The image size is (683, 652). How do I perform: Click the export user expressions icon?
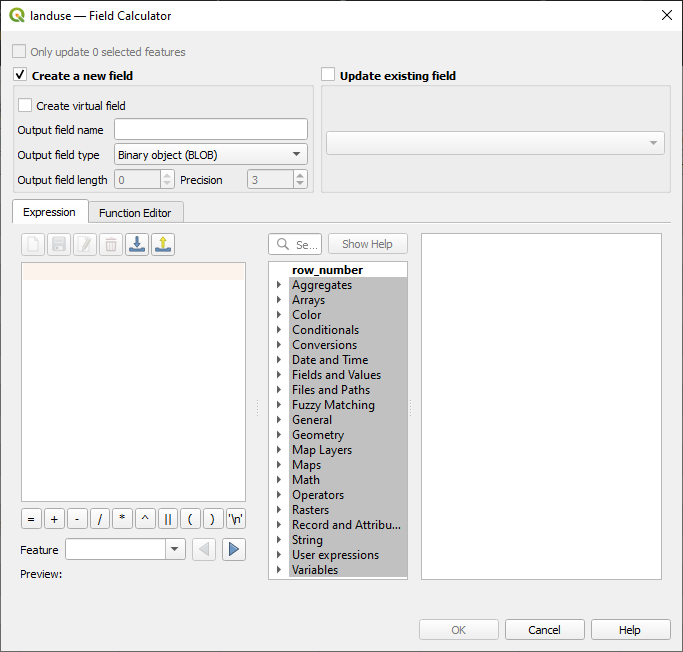163,245
